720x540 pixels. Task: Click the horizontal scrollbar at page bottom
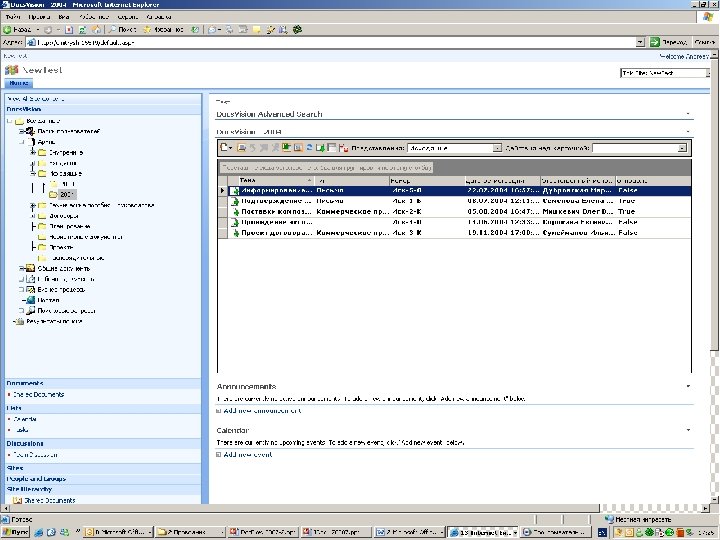(356, 508)
